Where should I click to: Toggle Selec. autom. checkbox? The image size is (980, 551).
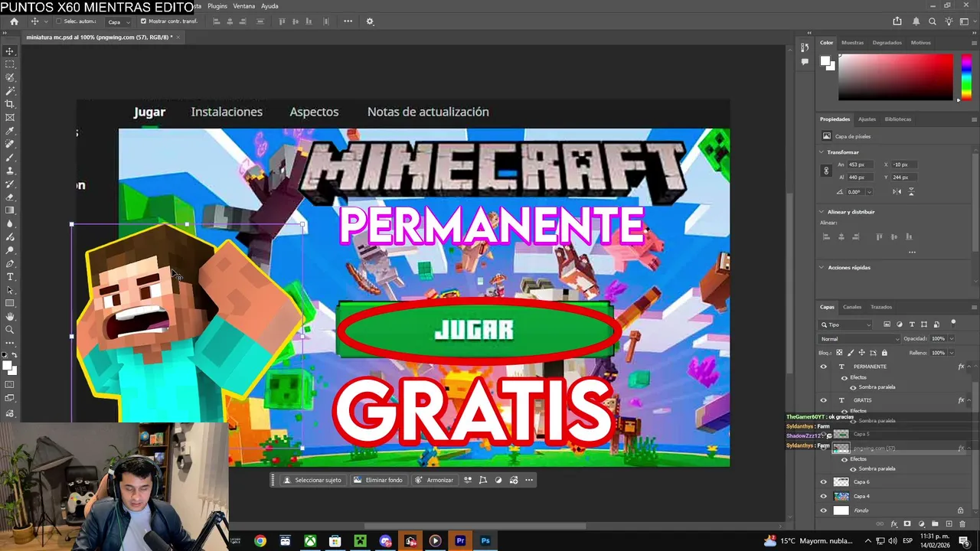[58, 21]
